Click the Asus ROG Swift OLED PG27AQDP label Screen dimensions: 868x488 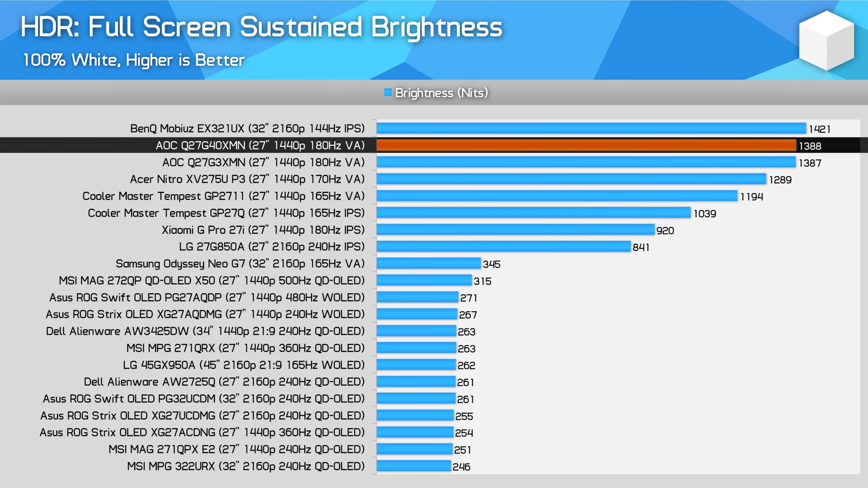click(x=207, y=298)
